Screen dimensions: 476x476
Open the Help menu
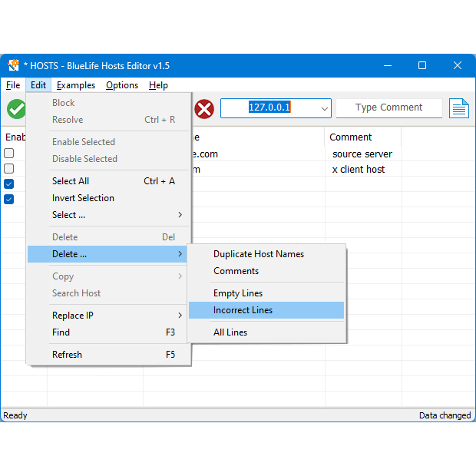[158, 85]
